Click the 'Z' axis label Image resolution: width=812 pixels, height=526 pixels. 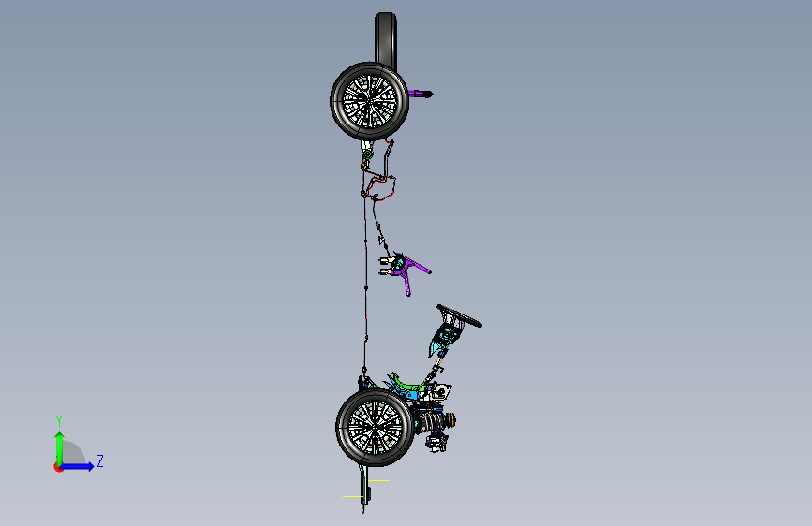pos(100,460)
